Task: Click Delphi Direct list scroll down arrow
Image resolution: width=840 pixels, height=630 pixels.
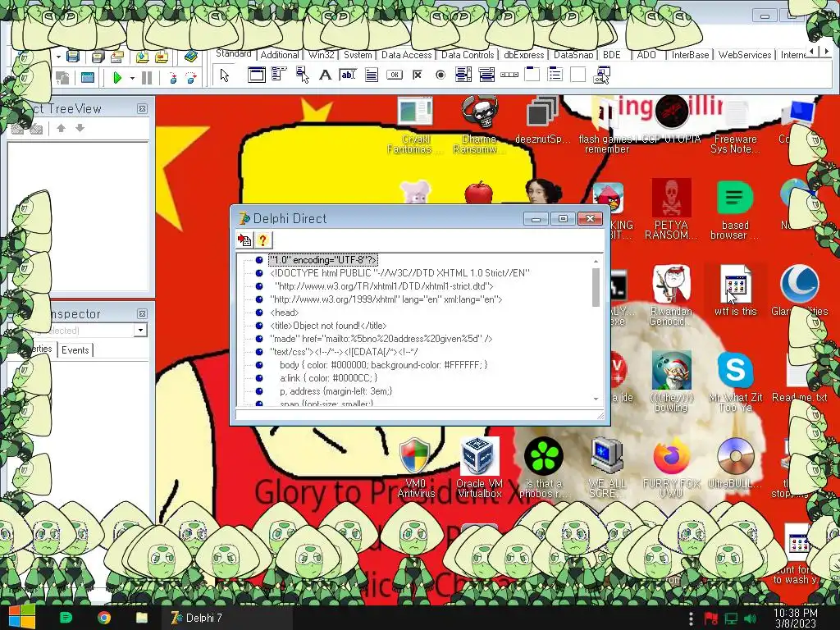Action: [596, 399]
